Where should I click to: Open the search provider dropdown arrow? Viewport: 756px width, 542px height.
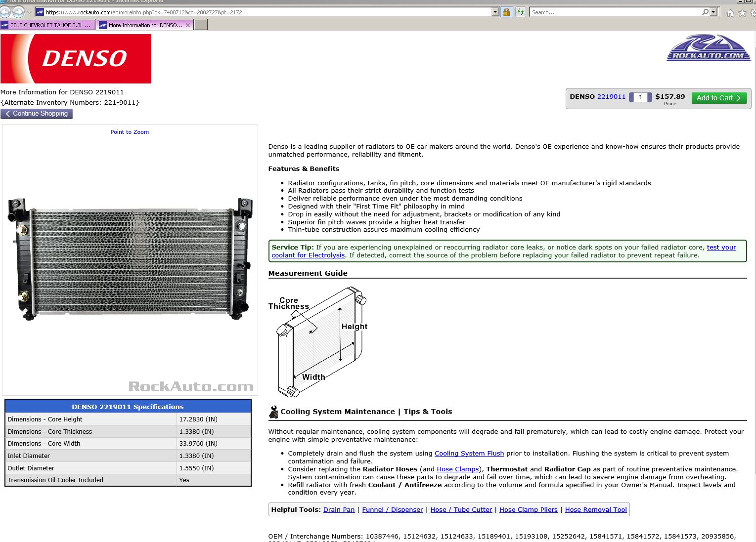point(713,12)
